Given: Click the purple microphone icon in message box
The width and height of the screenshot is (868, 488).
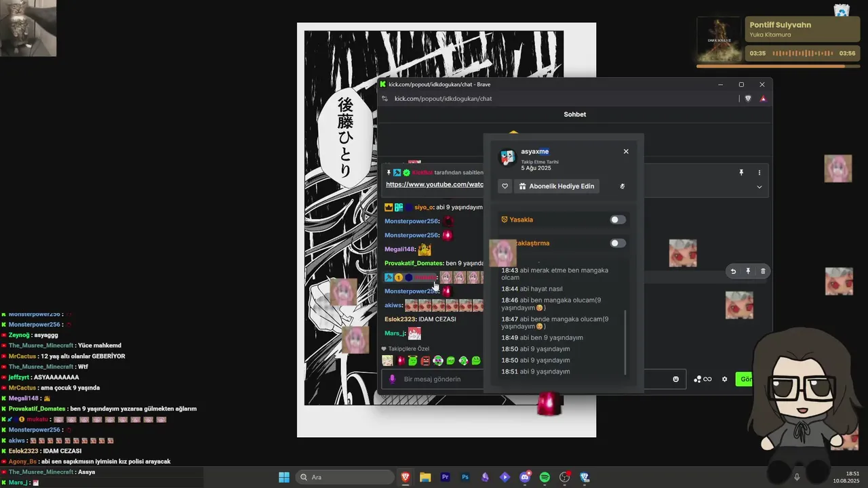Looking at the screenshot, I should 392,379.
